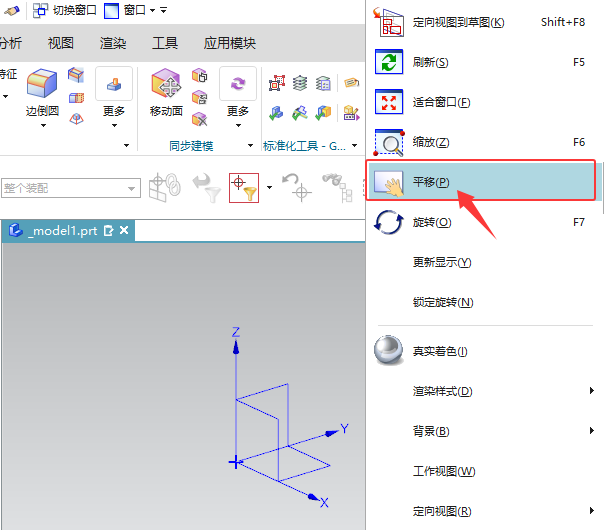604x530 pixels.
Task: Click the grid with pencil icon
Action: pyautogui.click(x=351, y=113)
